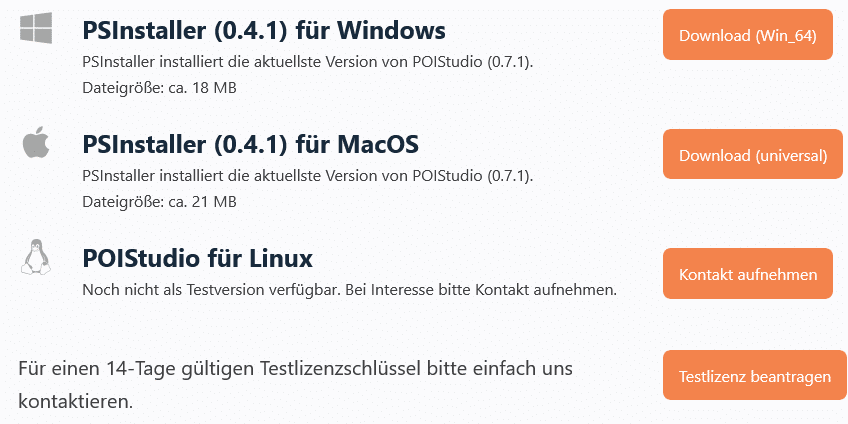
Task: Click the 18 MB file size text
Action: pyautogui.click(x=159, y=88)
